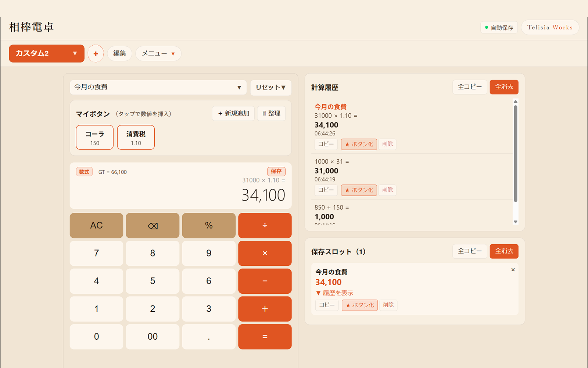The image size is (588, 368).
Task: Click the history panel scrollbar thumb
Action: coord(516,153)
